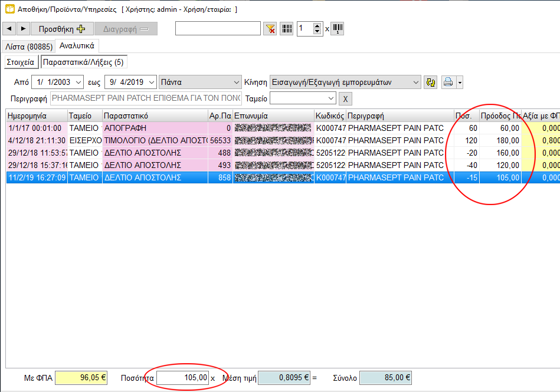Click date cell 4/12/18 21:11:30
This screenshot has width=560, height=392.
click(x=37, y=140)
